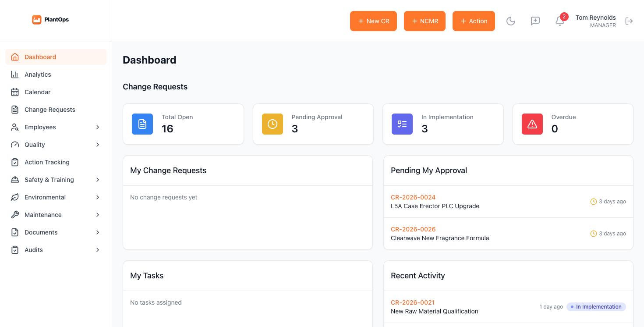Click the Safety & Training hard hat icon
The width and height of the screenshot is (644, 327).
15,180
